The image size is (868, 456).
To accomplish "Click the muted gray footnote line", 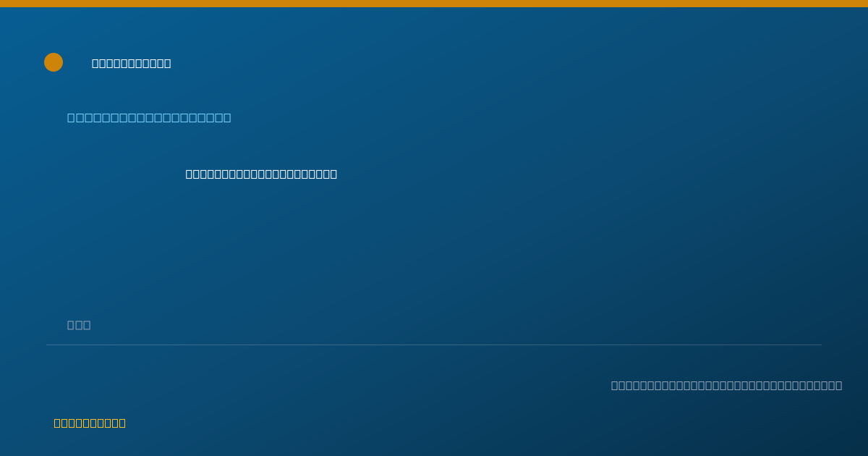I will (x=726, y=386).
